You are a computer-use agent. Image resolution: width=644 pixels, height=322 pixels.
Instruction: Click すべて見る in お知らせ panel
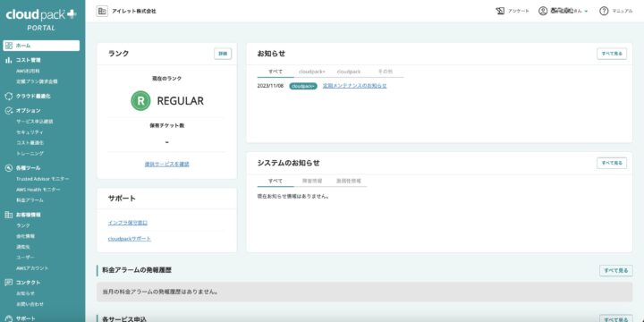612,54
